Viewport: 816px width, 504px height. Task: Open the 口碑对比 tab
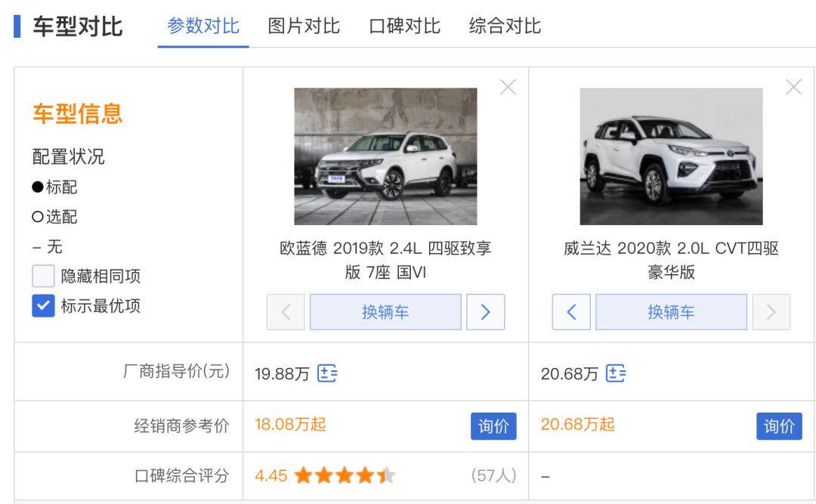tap(404, 26)
